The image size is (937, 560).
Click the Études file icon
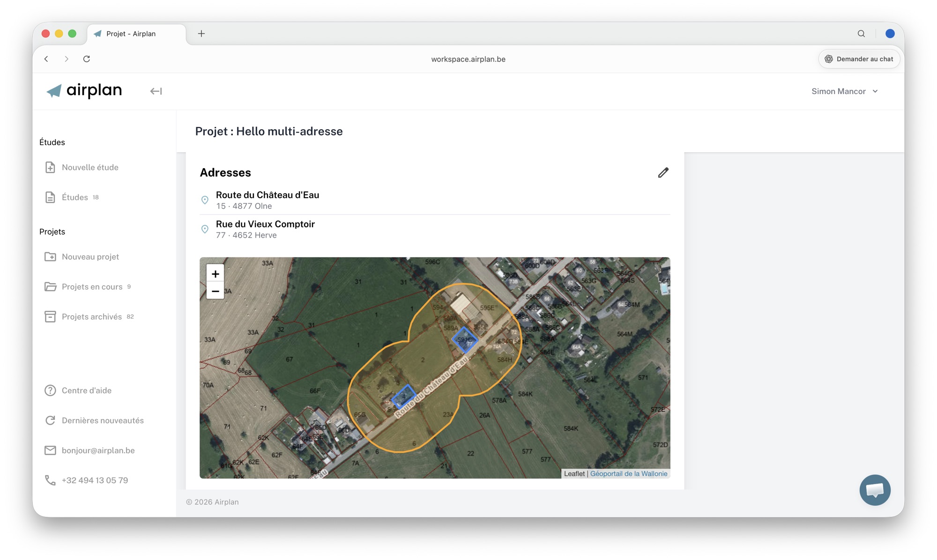tap(50, 197)
